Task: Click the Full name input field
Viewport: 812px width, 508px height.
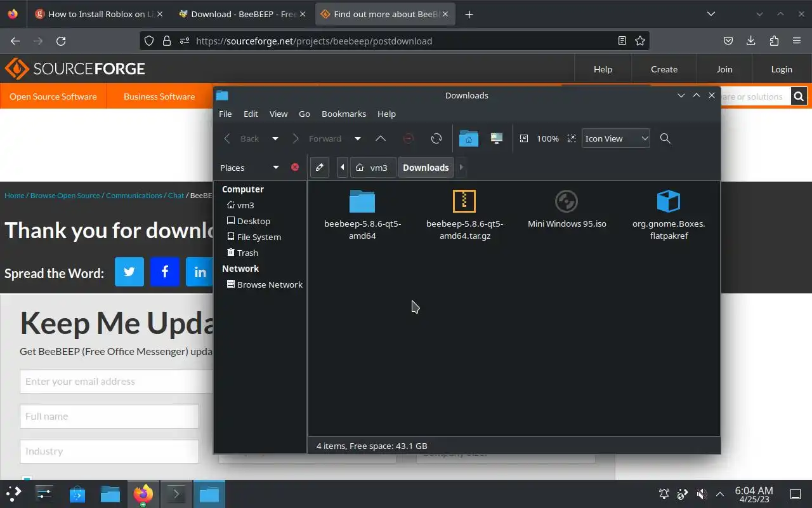Action: 110,417
